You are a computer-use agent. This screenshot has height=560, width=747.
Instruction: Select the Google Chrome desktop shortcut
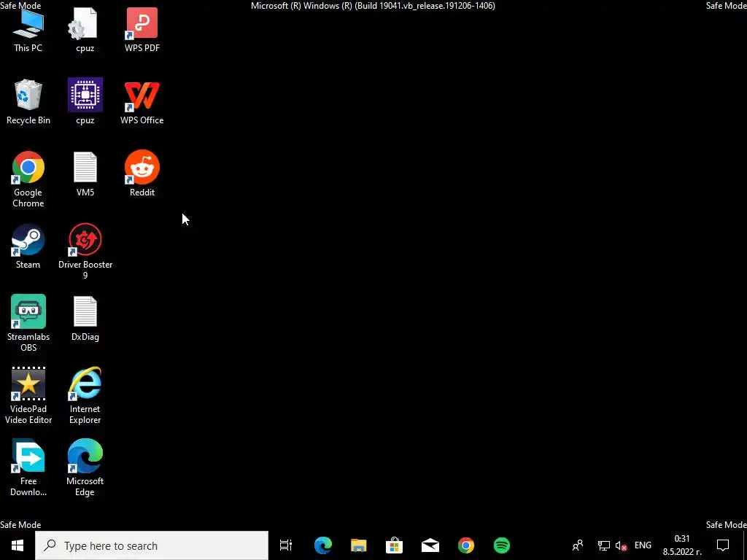[x=28, y=179]
